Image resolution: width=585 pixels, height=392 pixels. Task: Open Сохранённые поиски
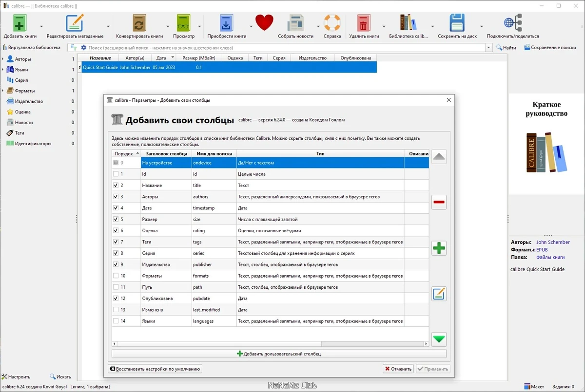tap(550, 48)
